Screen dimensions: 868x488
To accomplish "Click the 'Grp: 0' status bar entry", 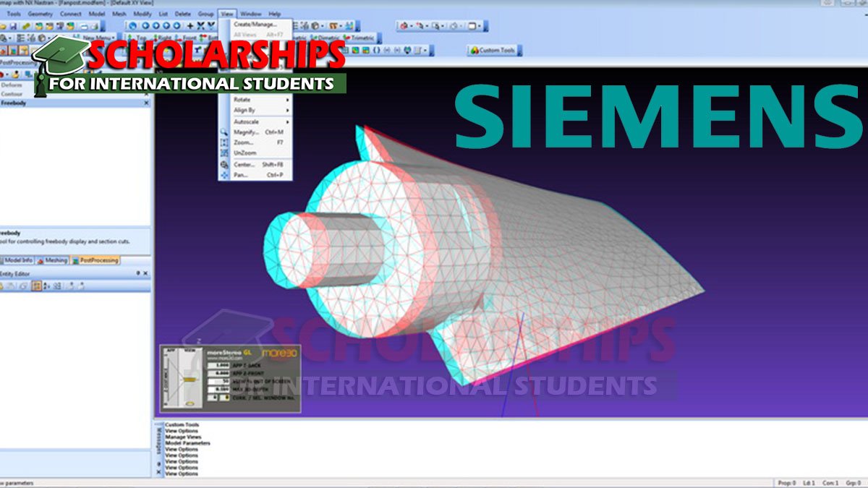I will [853, 483].
